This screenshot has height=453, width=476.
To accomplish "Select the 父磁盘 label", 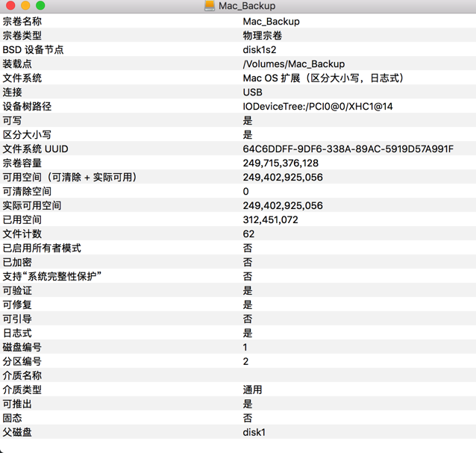I will point(17,432).
